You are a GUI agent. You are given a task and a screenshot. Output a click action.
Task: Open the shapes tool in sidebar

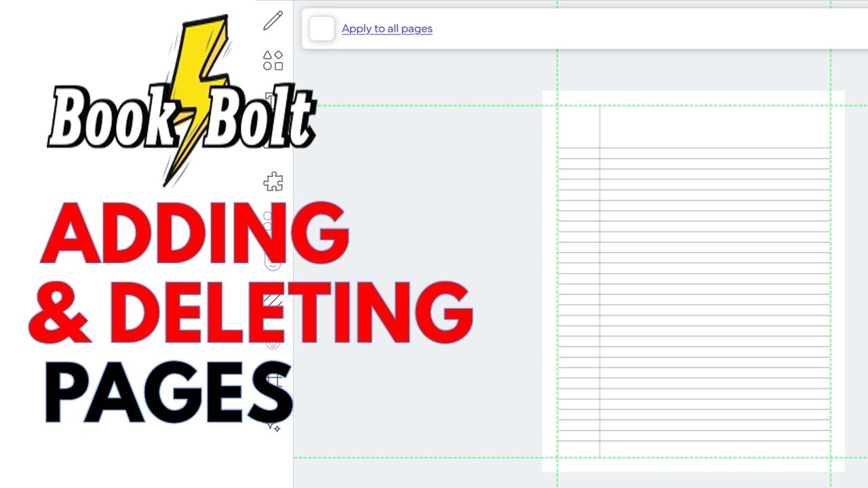pos(273,60)
